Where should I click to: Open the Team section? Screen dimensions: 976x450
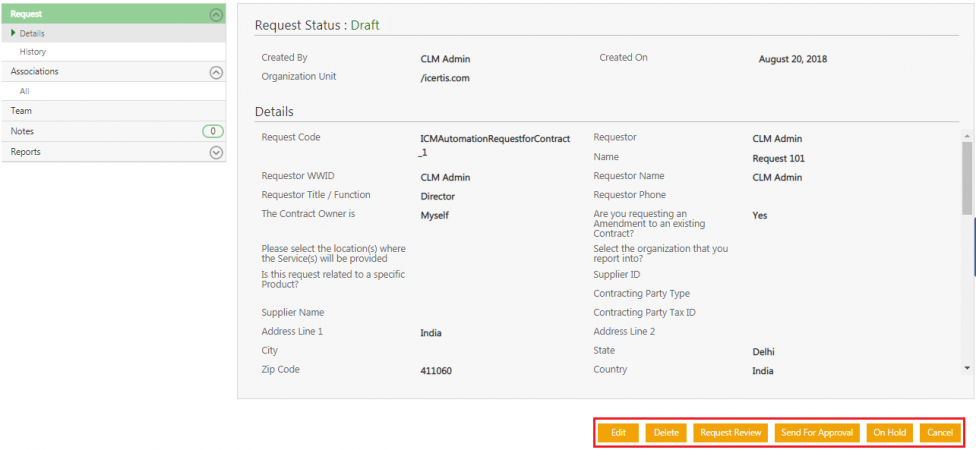[22, 111]
